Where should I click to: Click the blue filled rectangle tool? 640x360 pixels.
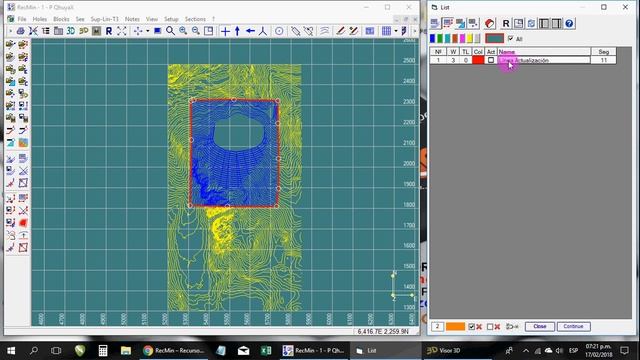(157, 31)
